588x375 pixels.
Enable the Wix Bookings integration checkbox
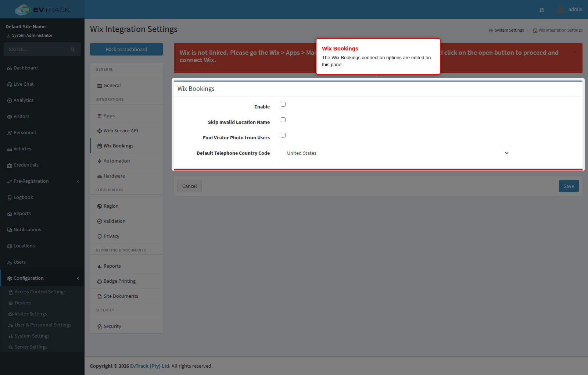tap(283, 104)
